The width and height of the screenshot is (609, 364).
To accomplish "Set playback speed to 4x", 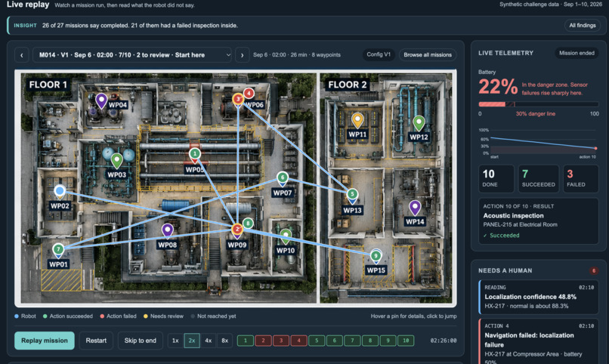I will click(209, 341).
